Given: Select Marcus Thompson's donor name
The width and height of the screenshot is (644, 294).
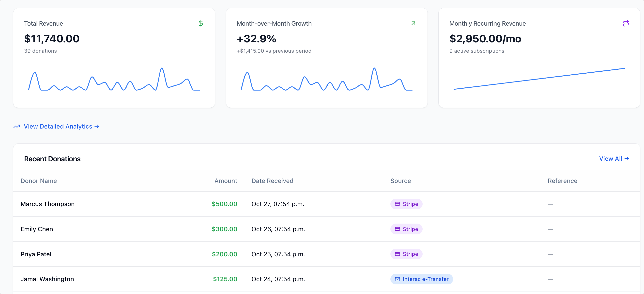Looking at the screenshot, I should [47, 204].
